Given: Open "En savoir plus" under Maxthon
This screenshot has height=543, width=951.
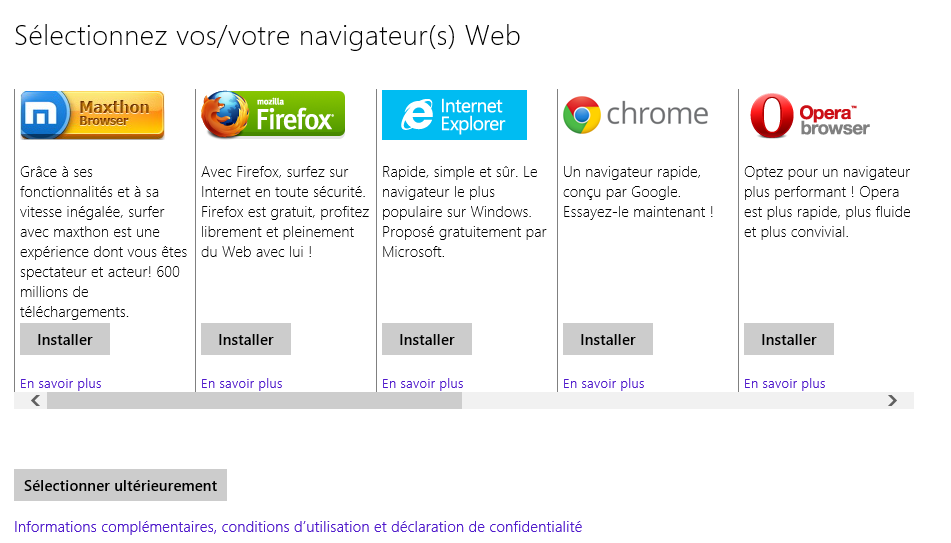Looking at the screenshot, I should pyautogui.click(x=61, y=383).
